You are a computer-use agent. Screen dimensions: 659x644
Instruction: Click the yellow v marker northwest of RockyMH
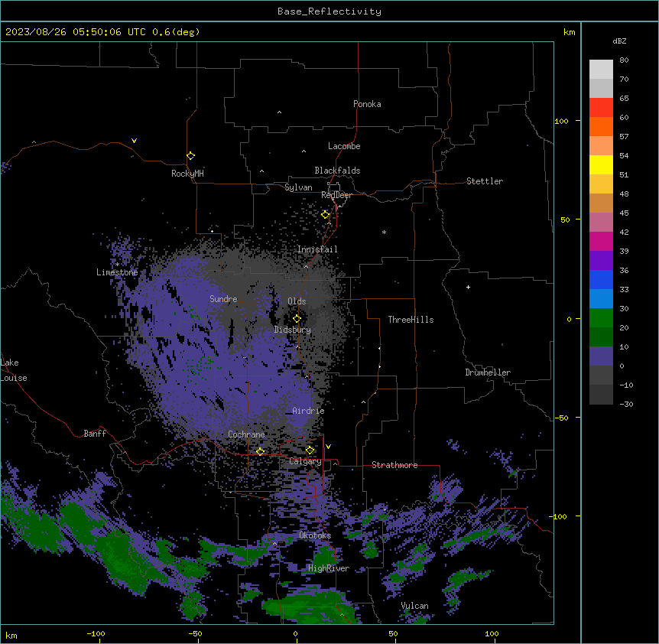[134, 141]
